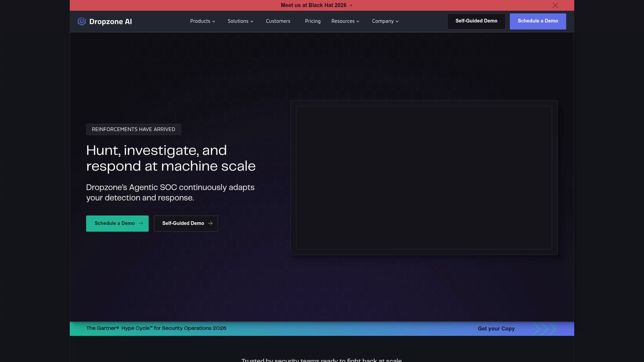Click the REINFORCEMENTS HAVE ARRIVED badge

[133, 129]
